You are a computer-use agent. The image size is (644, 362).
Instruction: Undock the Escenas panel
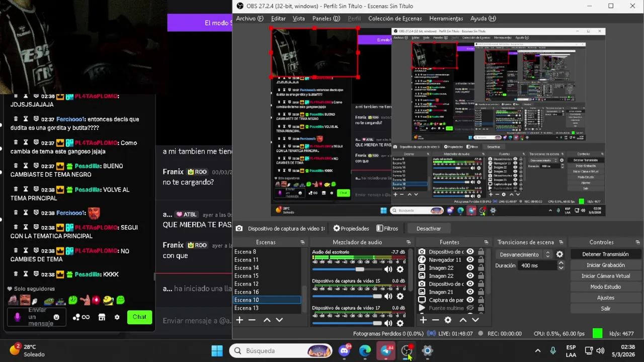pos(302,242)
